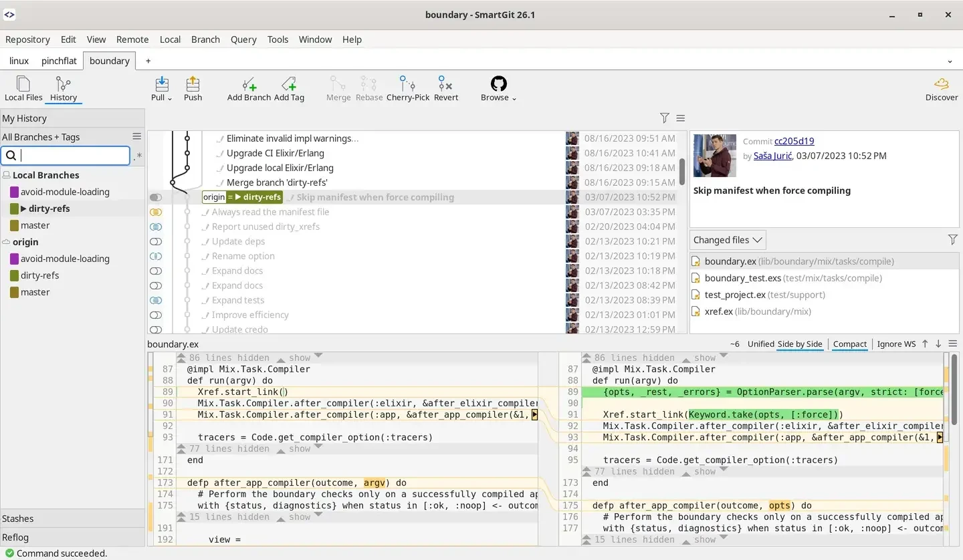Open the Pull dropdown
The image size is (963, 560).
(x=161, y=88)
